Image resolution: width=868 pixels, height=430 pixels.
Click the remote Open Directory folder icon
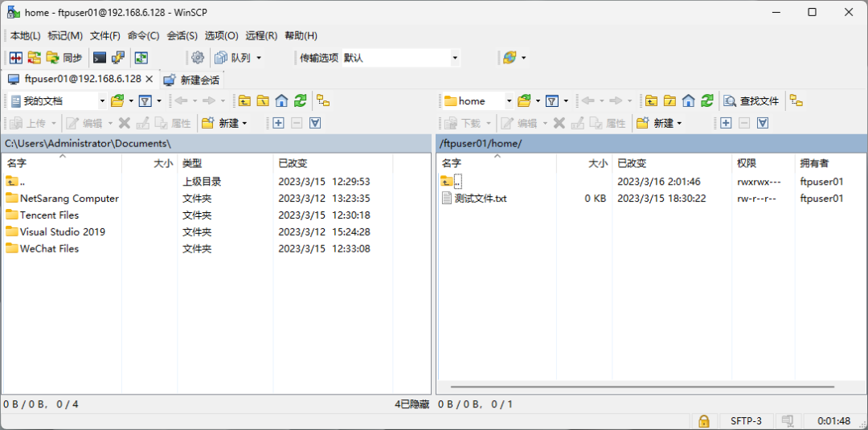524,100
